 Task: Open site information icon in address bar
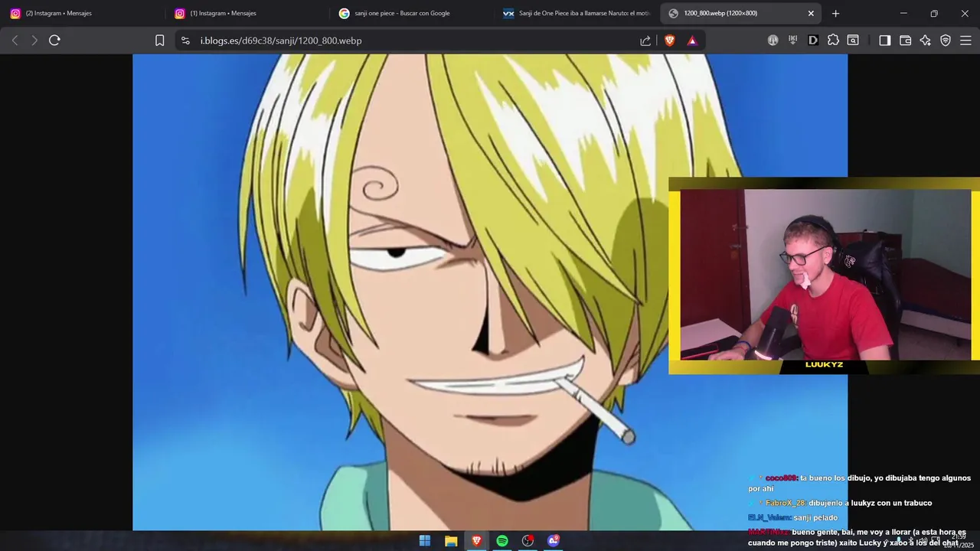[x=185, y=41]
